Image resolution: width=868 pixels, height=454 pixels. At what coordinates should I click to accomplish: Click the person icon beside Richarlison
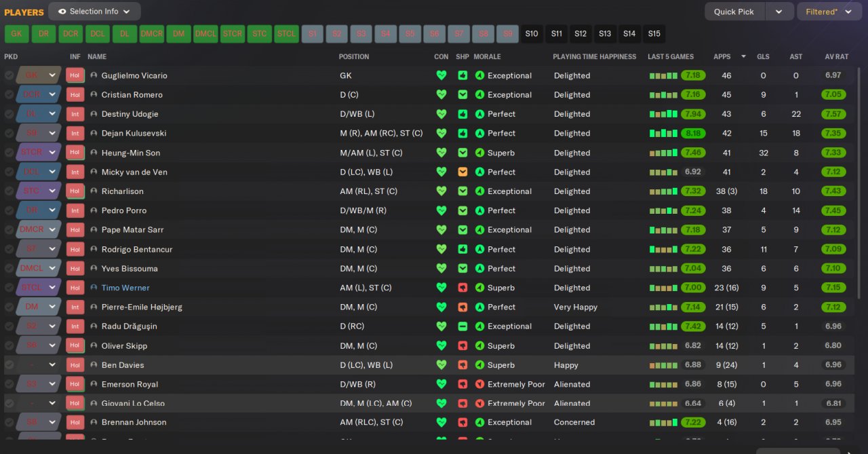[94, 191]
